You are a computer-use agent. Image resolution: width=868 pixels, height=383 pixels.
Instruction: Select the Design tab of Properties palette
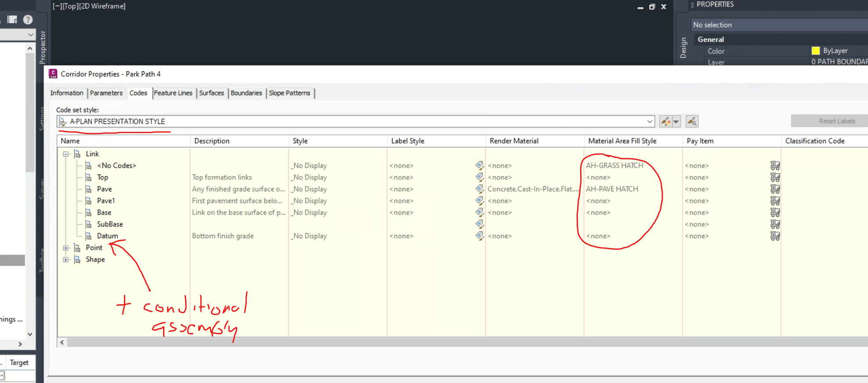coord(683,48)
